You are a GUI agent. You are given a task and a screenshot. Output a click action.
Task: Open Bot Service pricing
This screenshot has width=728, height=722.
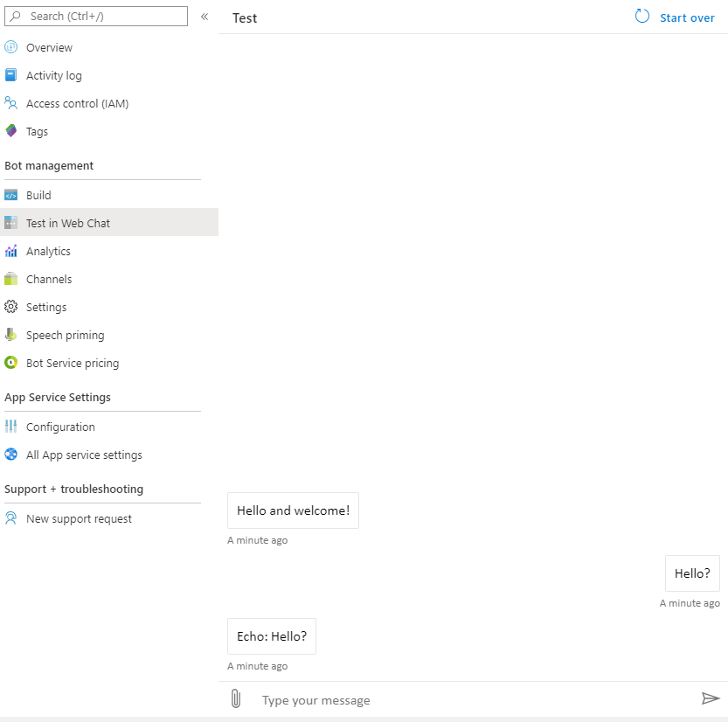point(73,364)
